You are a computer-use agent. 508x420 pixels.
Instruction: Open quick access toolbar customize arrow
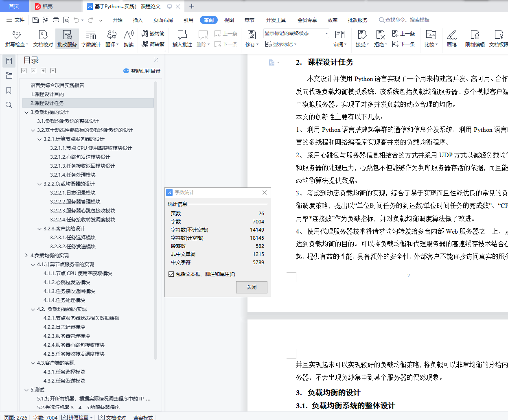tap(101, 20)
